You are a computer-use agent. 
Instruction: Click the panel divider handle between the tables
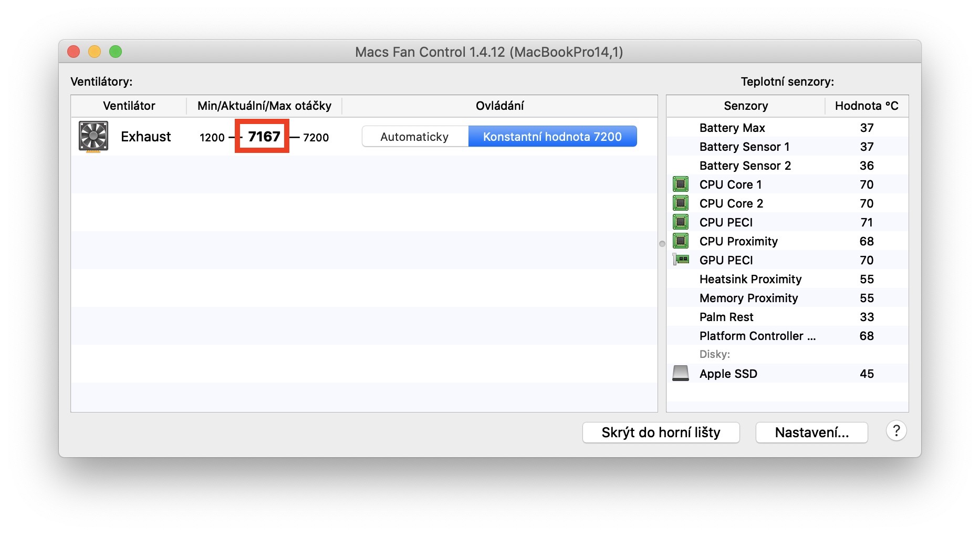662,244
